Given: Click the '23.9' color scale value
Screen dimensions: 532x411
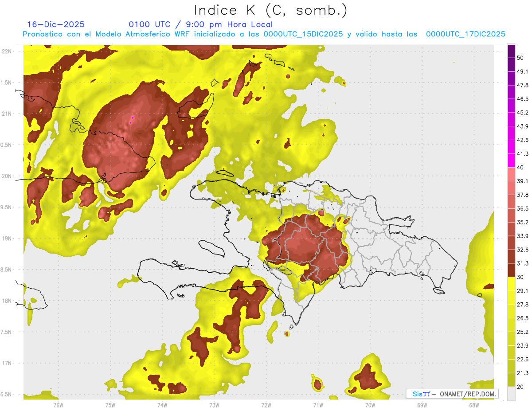Looking at the screenshot, I should point(522,345).
